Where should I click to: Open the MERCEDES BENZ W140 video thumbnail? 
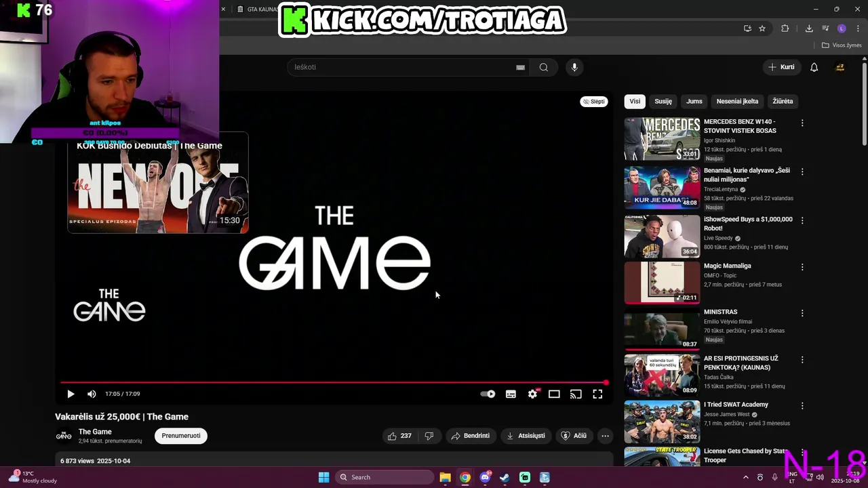[662, 139]
